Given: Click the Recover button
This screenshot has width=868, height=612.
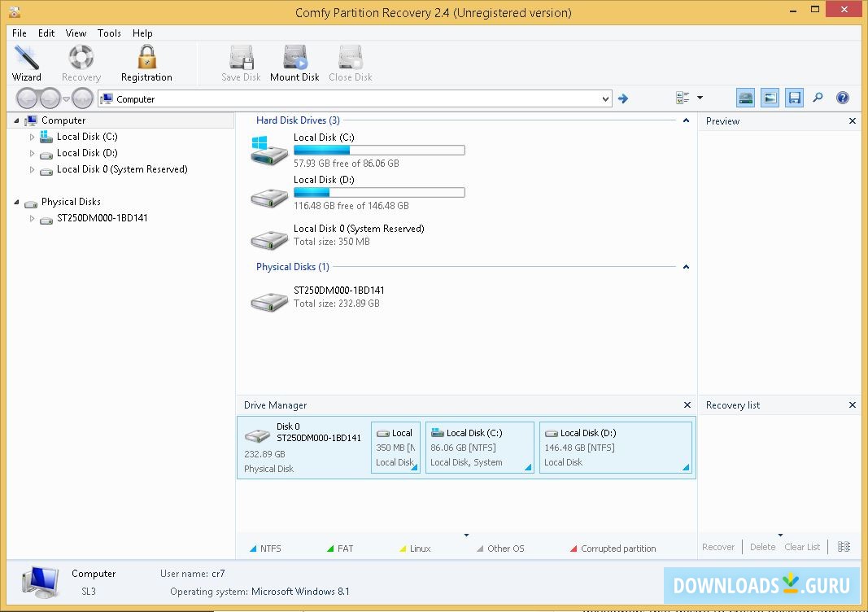Looking at the screenshot, I should tap(719, 546).
